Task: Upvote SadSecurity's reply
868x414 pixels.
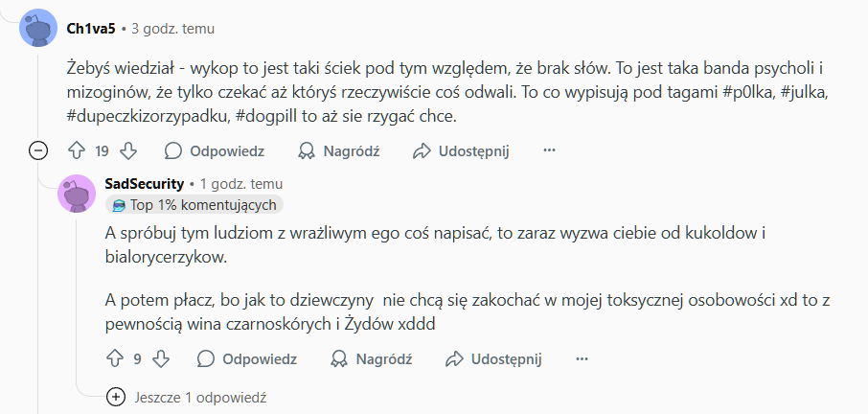Action: 114,358
